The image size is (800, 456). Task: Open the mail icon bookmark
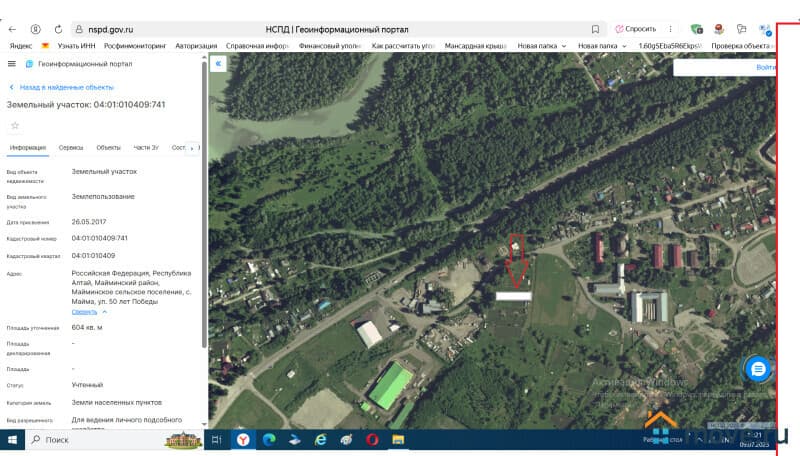(x=45, y=46)
